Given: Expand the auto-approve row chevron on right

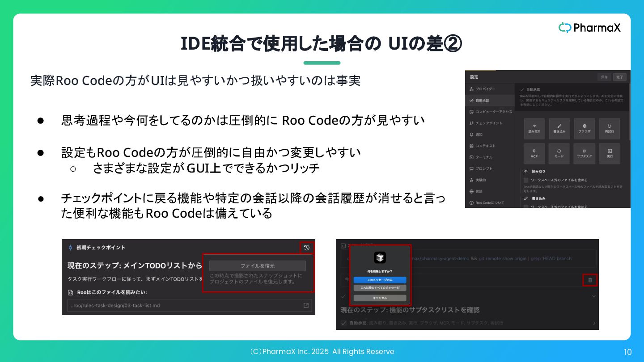Looking at the screenshot, I should point(594,323).
